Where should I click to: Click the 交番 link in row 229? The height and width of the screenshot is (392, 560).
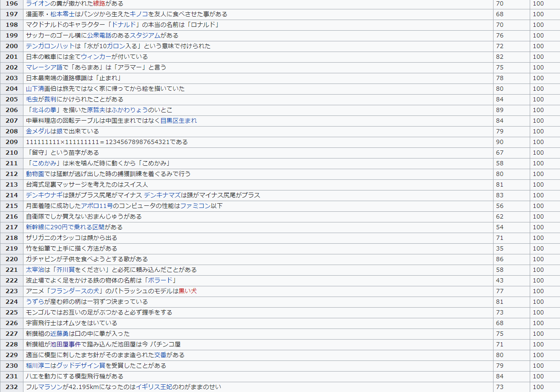(160, 355)
